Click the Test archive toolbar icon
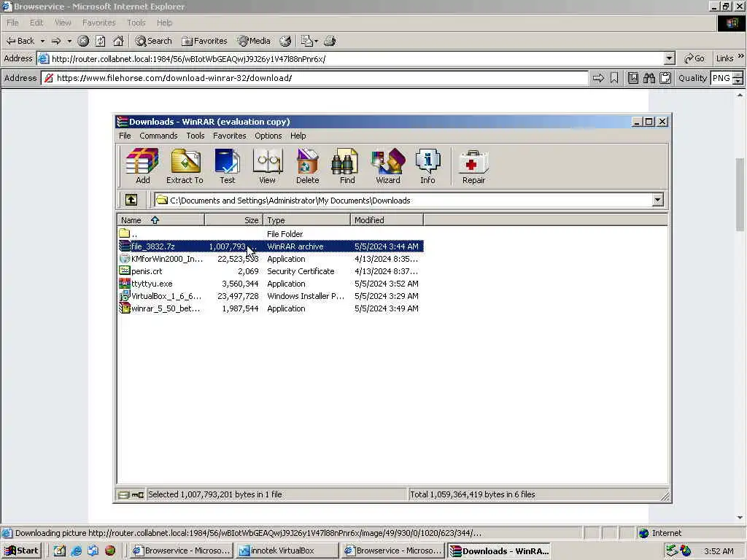This screenshot has height=560, width=747. tap(228, 166)
